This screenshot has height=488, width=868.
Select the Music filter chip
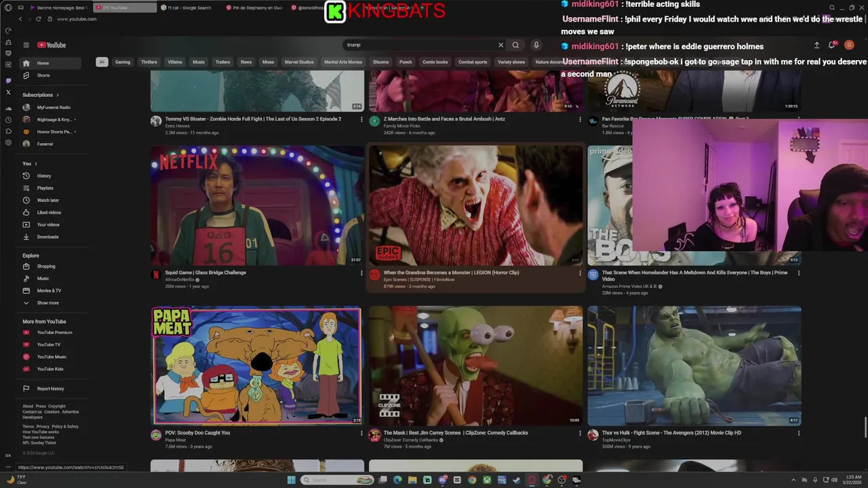(x=199, y=62)
